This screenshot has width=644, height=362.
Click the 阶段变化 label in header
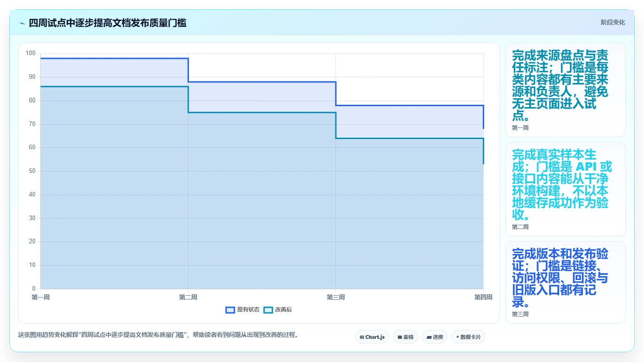click(x=613, y=22)
